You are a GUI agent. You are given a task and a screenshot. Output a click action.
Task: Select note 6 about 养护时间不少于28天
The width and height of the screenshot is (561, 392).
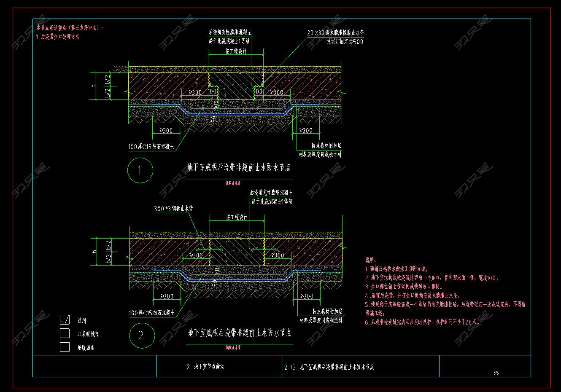[423, 322]
